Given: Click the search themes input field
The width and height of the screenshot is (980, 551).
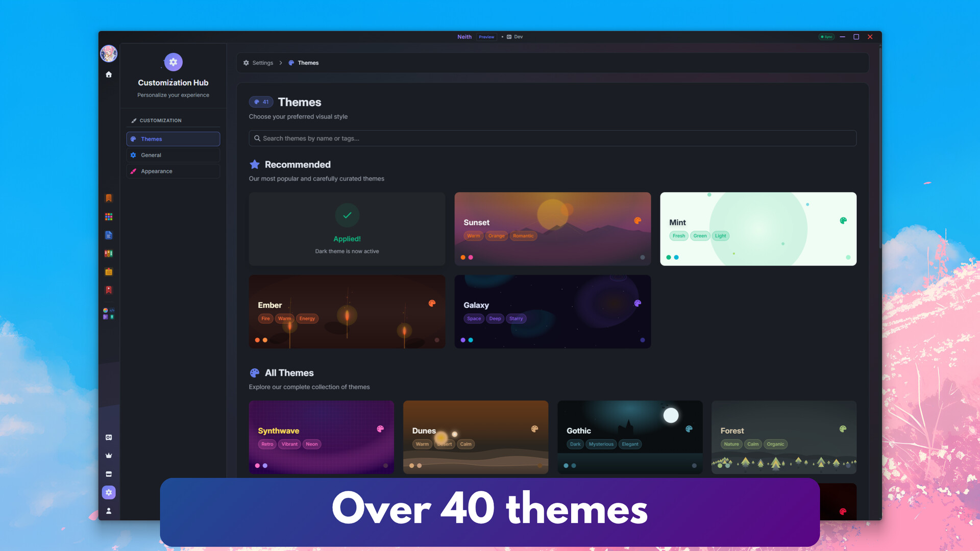Looking at the screenshot, I should pyautogui.click(x=552, y=138).
